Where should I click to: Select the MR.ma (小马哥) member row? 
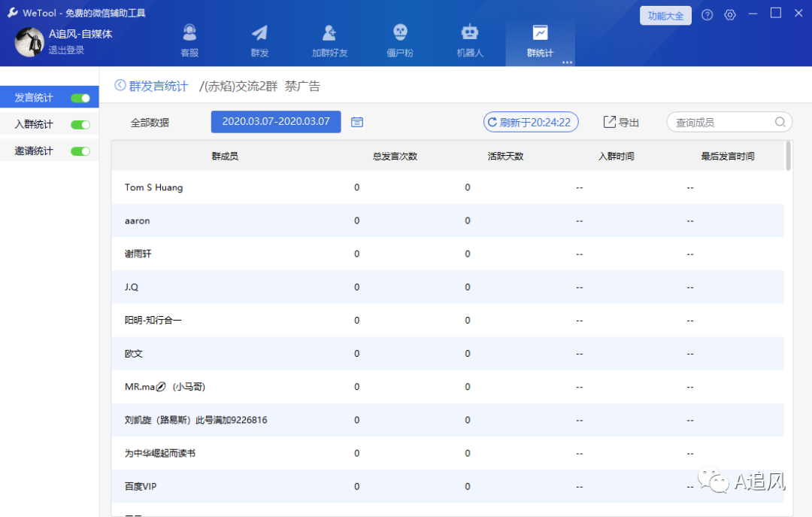click(x=447, y=386)
